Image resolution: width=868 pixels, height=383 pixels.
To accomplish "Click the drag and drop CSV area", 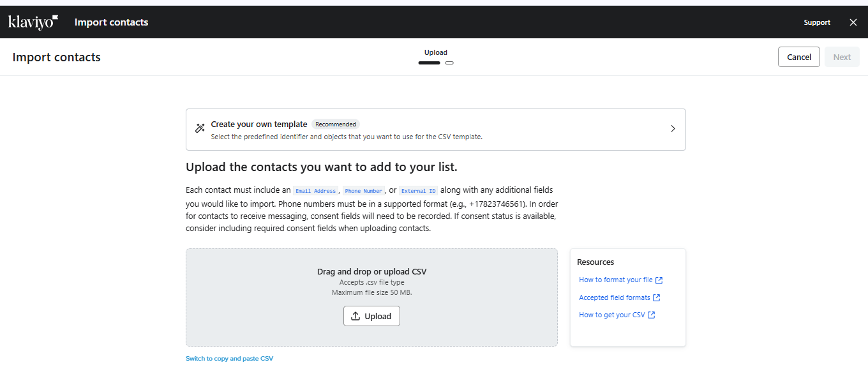I will pyautogui.click(x=268, y=287).
